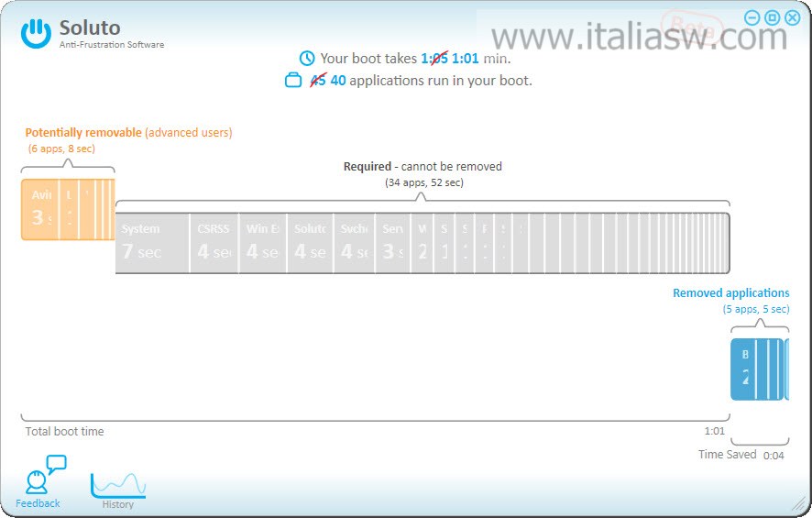Click the Soluto title text

coord(90,28)
